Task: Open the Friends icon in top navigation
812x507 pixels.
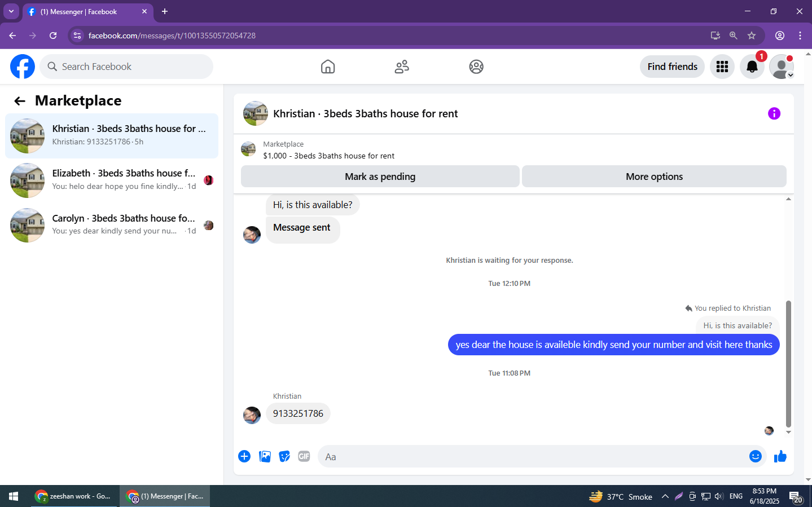Action: click(x=402, y=67)
